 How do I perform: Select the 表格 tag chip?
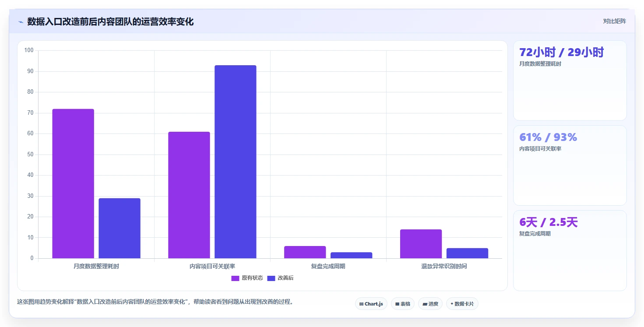click(403, 304)
